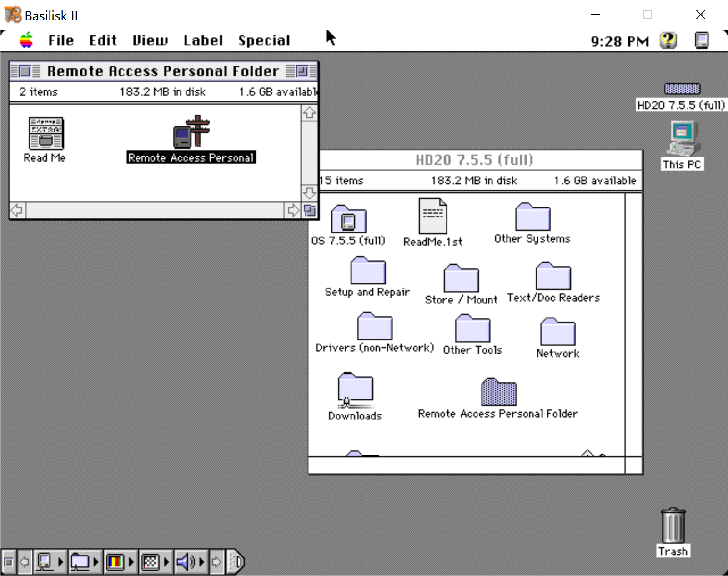Click the scroll down arrow in front window
This screenshot has width=728, height=576.
(x=309, y=193)
